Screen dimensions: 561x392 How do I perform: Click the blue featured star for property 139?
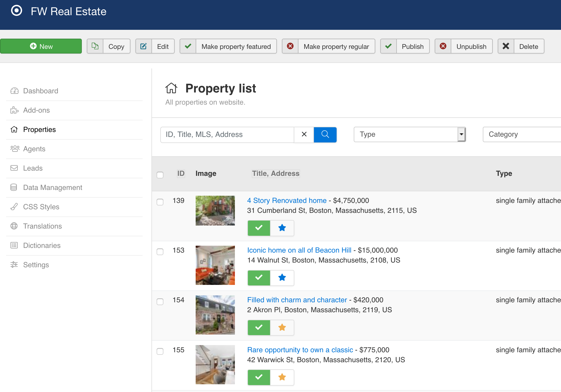282,228
